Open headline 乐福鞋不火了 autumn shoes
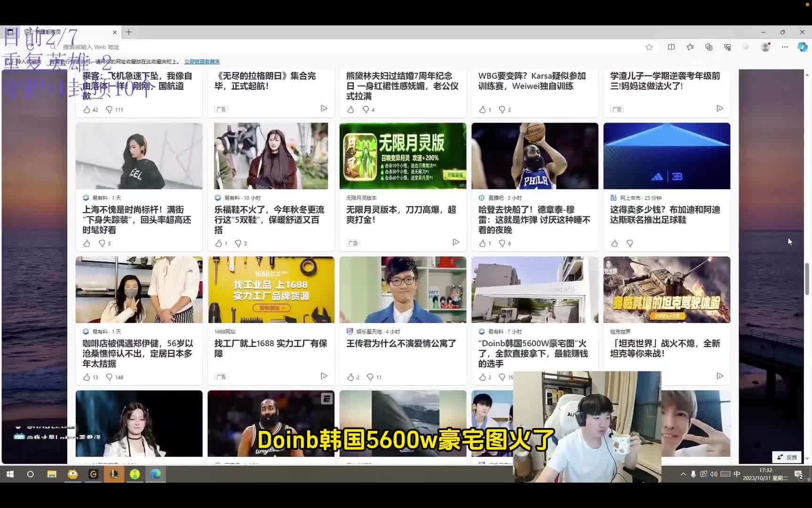Image resolution: width=812 pixels, height=508 pixels. tap(269, 220)
